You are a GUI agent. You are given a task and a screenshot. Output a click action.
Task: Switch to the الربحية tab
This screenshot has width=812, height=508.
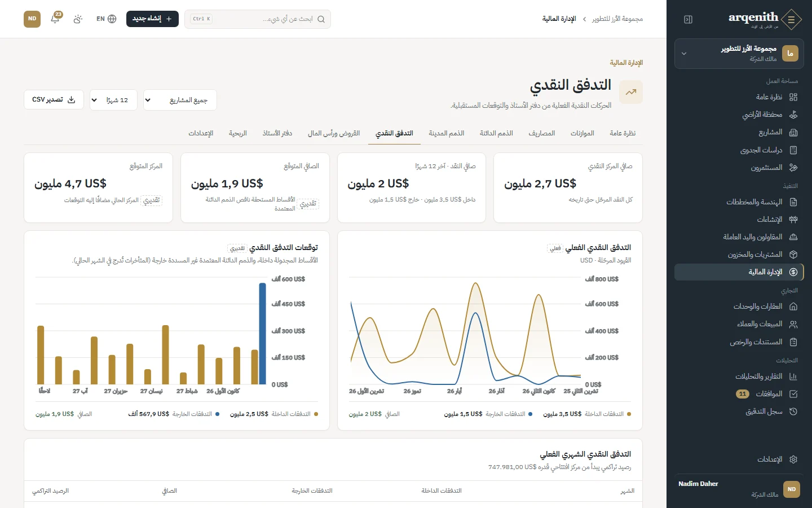(238, 133)
